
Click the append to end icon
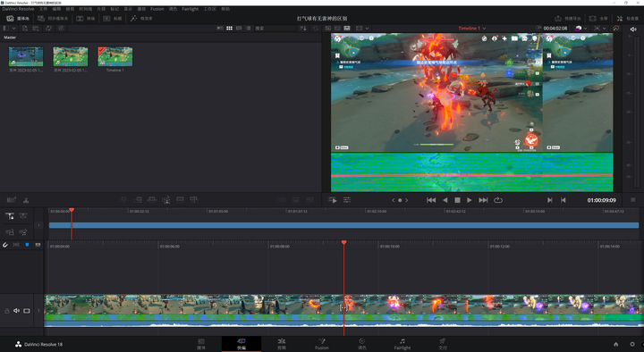pyautogui.click(x=138, y=200)
